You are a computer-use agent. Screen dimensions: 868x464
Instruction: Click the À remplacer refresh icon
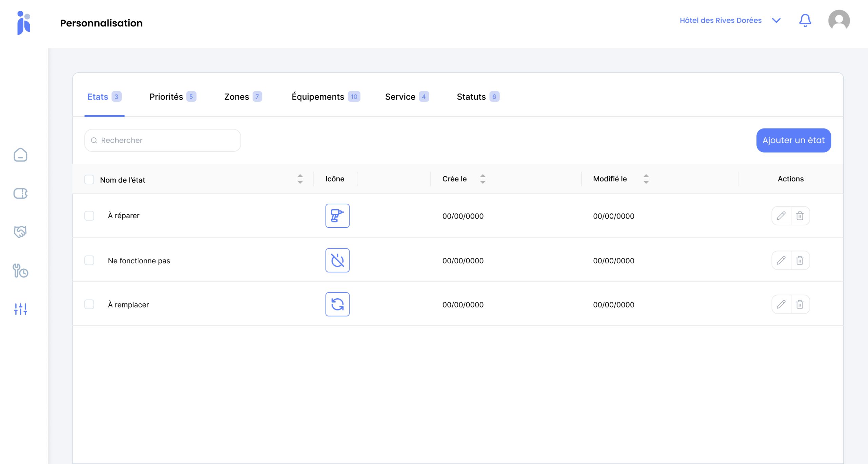tap(337, 304)
